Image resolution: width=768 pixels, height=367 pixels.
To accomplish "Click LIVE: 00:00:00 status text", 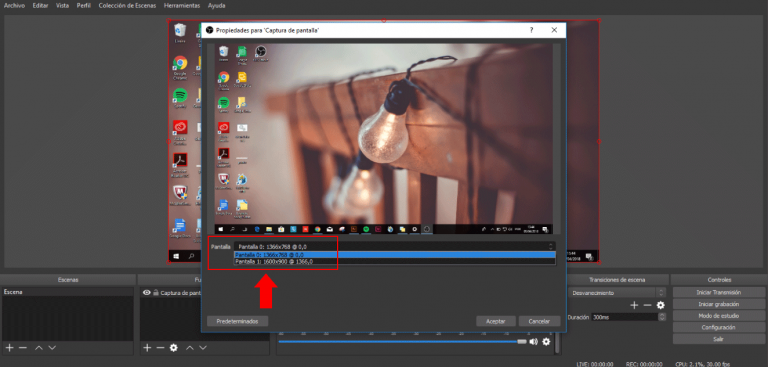I will pos(595,364).
